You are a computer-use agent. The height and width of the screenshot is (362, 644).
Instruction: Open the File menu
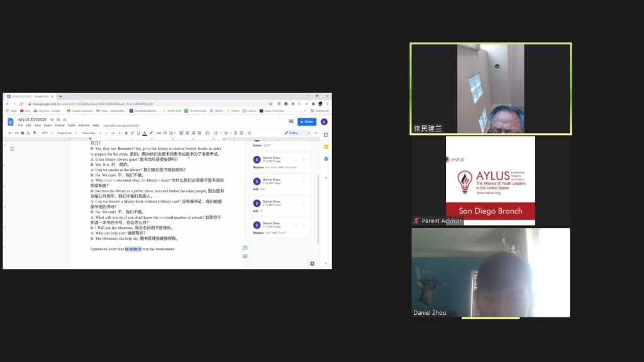pos(21,125)
